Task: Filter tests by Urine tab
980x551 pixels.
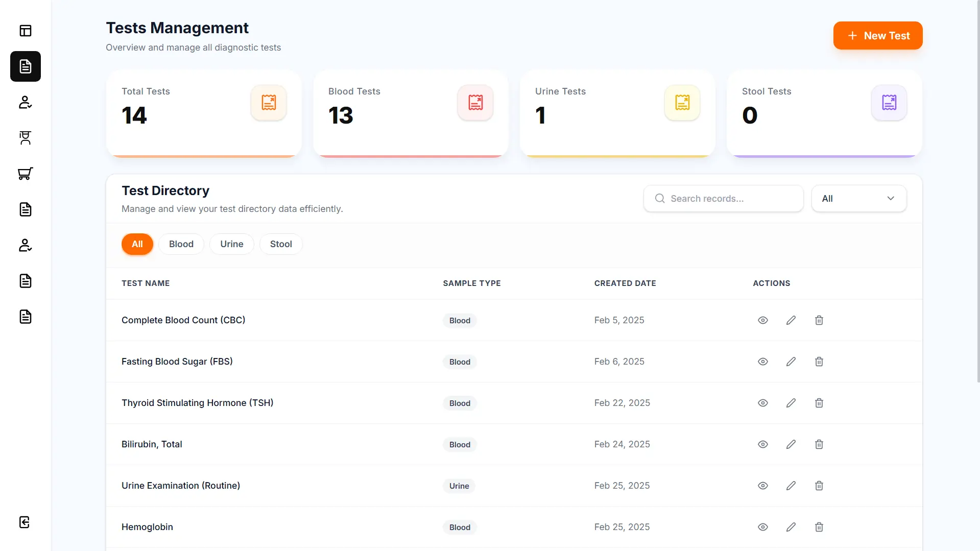Action: tap(232, 244)
